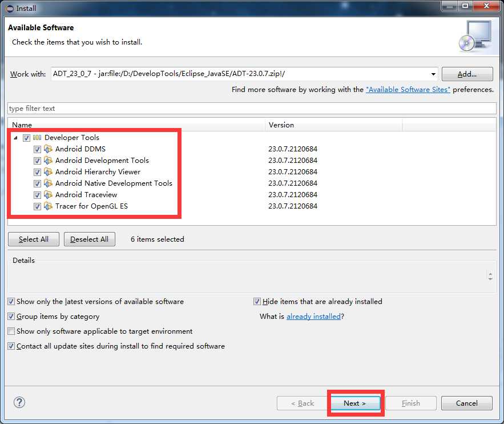Click the Developer Tools category icon
The image size is (504, 424).
(37, 138)
